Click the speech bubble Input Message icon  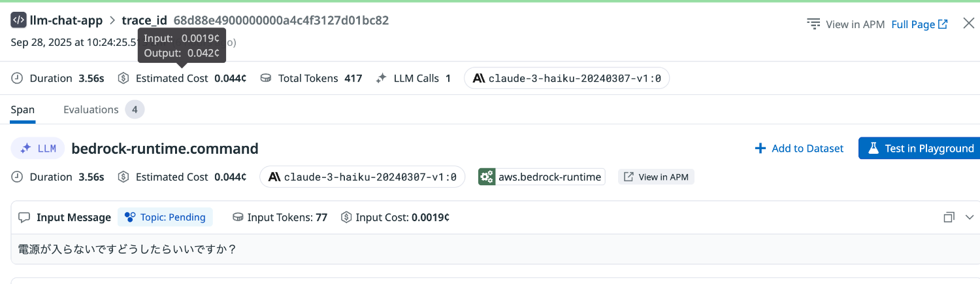pos(24,217)
